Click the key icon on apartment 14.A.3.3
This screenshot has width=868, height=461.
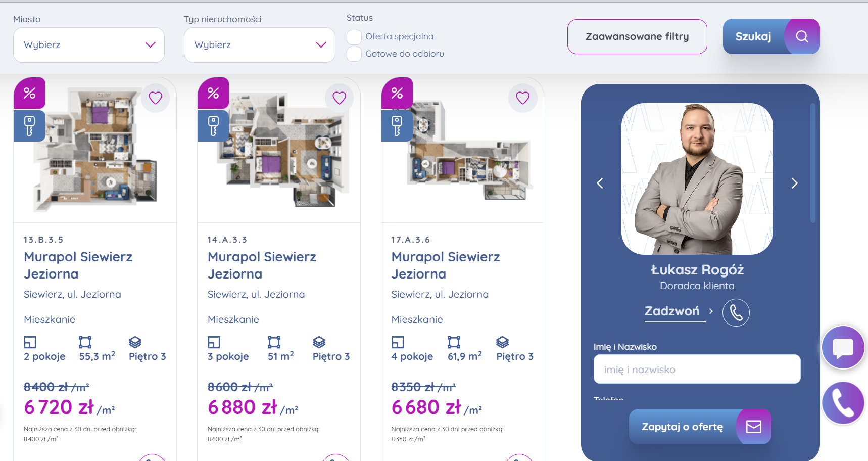point(213,125)
